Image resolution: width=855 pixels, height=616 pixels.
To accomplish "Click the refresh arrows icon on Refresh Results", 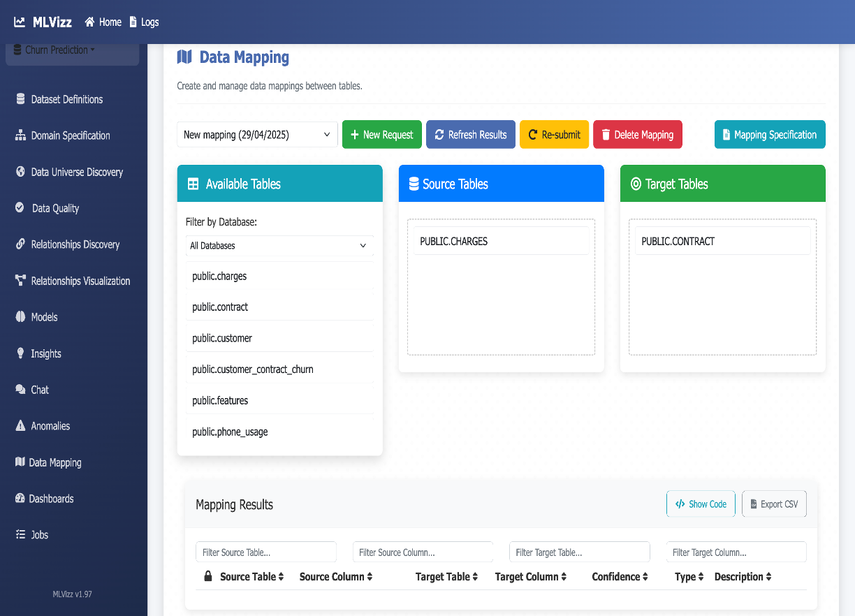I will click(439, 135).
